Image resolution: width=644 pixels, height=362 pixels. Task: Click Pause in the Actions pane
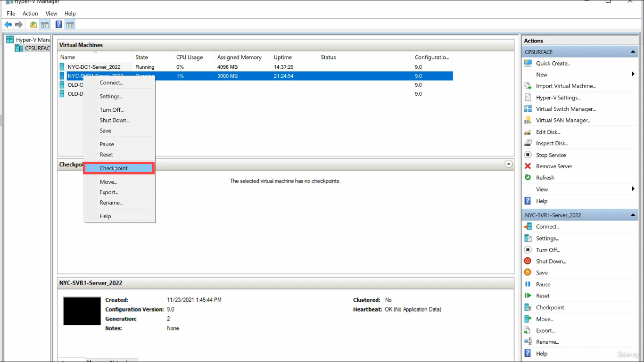(543, 284)
